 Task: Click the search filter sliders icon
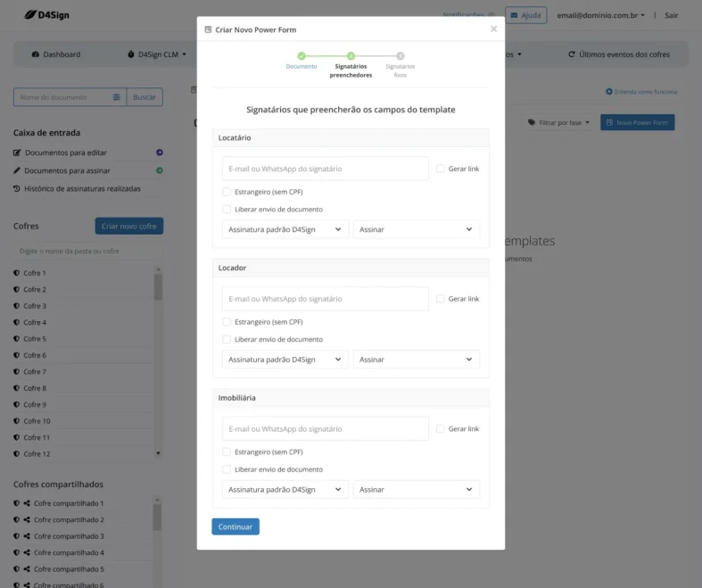point(117,97)
